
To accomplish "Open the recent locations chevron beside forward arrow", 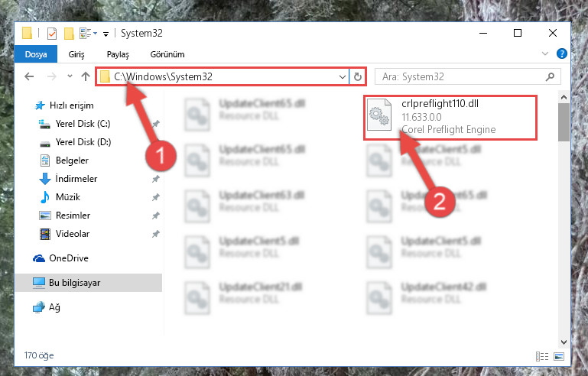I will click(x=70, y=76).
